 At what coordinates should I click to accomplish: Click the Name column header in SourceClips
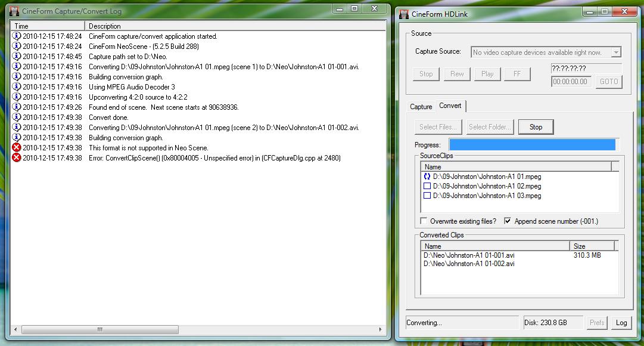[x=517, y=166]
